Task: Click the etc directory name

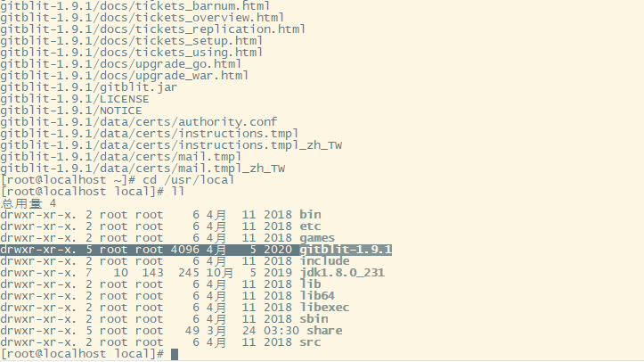Action: (310, 226)
